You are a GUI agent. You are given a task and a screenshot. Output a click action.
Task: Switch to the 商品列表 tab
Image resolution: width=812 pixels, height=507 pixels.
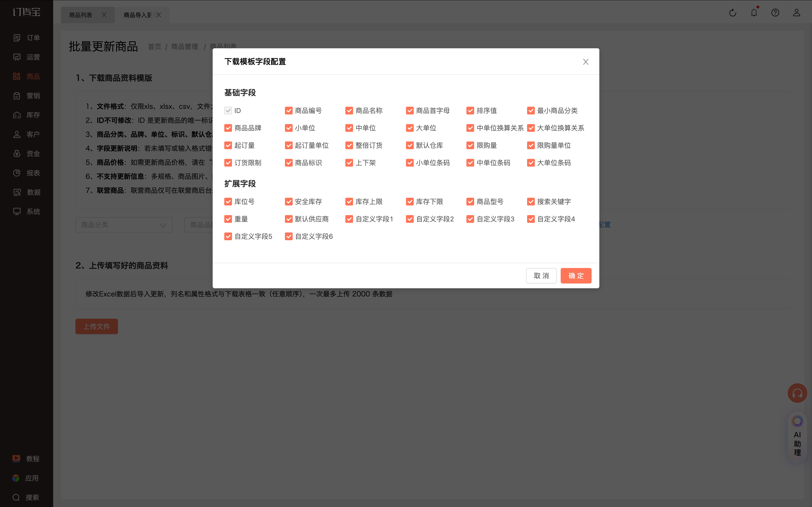click(x=80, y=15)
